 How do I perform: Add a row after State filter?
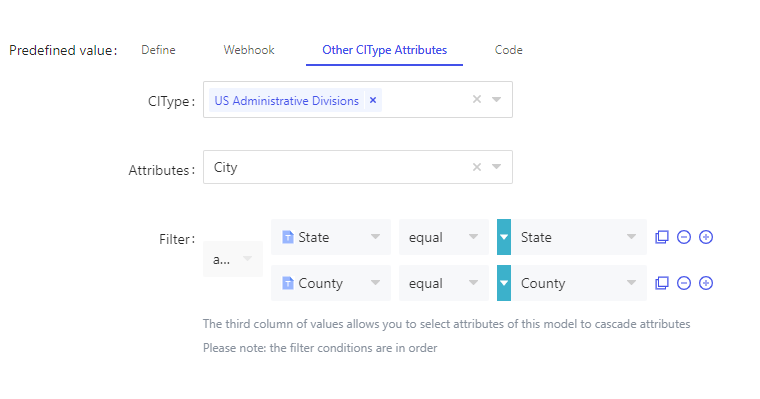[706, 237]
